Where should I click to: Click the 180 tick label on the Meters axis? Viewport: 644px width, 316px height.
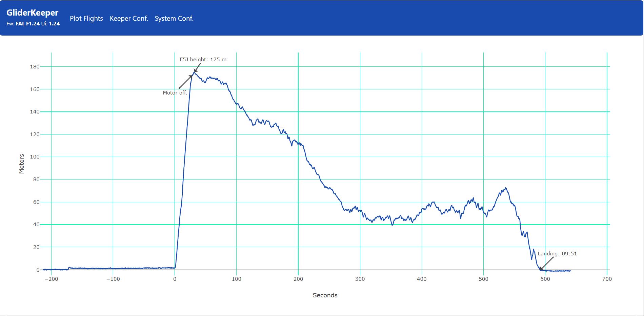pyautogui.click(x=35, y=67)
